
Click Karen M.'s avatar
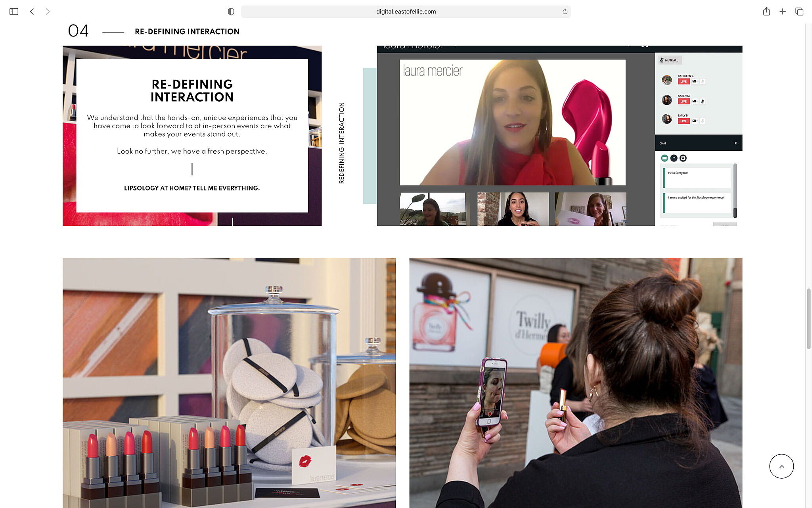click(x=667, y=100)
